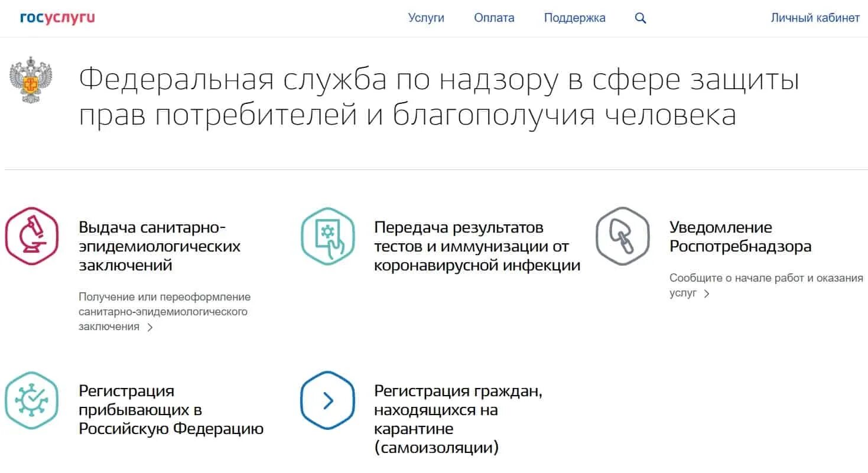Open Передача результатов тестов и иммунизации

tap(477, 246)
